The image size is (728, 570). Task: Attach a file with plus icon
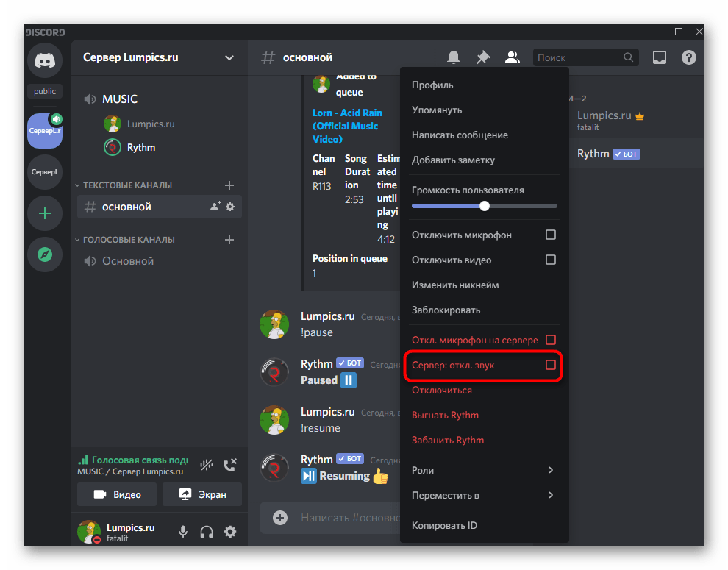pyautogui.click(x=280, y=518)
